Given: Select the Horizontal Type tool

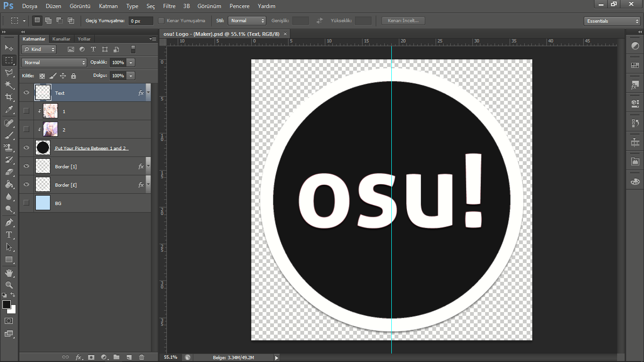Looking at the screenshot, I should coord(9,235).
